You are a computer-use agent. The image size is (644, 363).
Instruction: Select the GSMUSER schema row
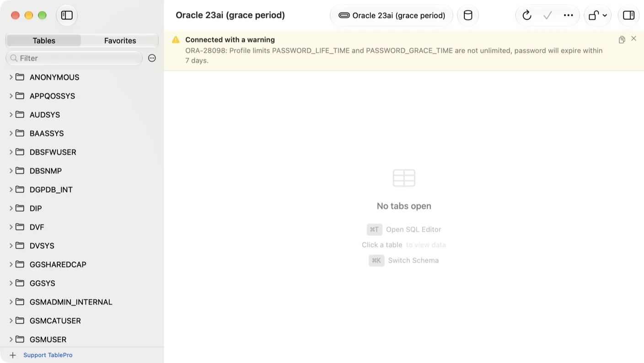[x=82, y=339]
